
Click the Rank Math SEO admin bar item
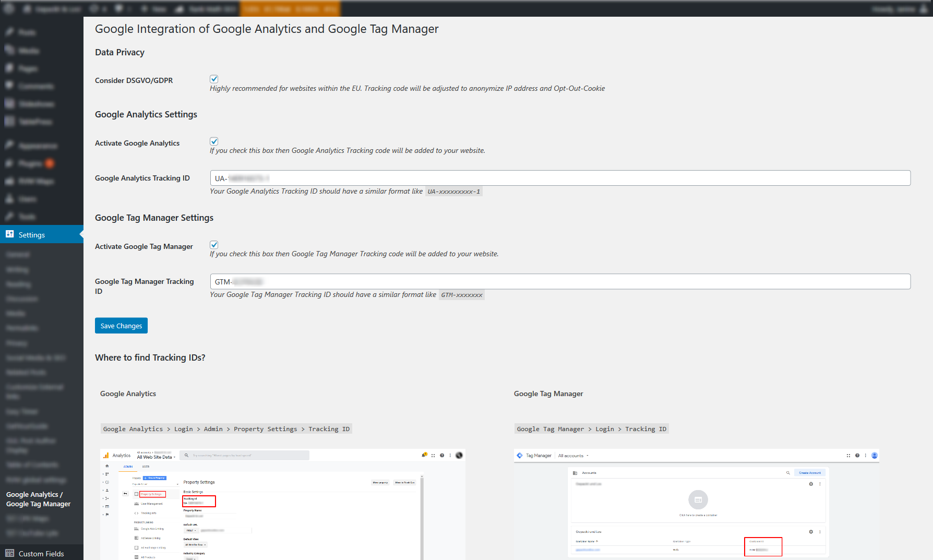click(205, 9)
